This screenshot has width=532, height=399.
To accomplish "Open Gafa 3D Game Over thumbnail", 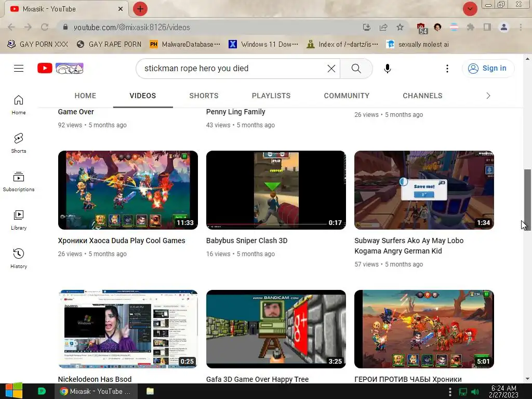I will [276, 329].
